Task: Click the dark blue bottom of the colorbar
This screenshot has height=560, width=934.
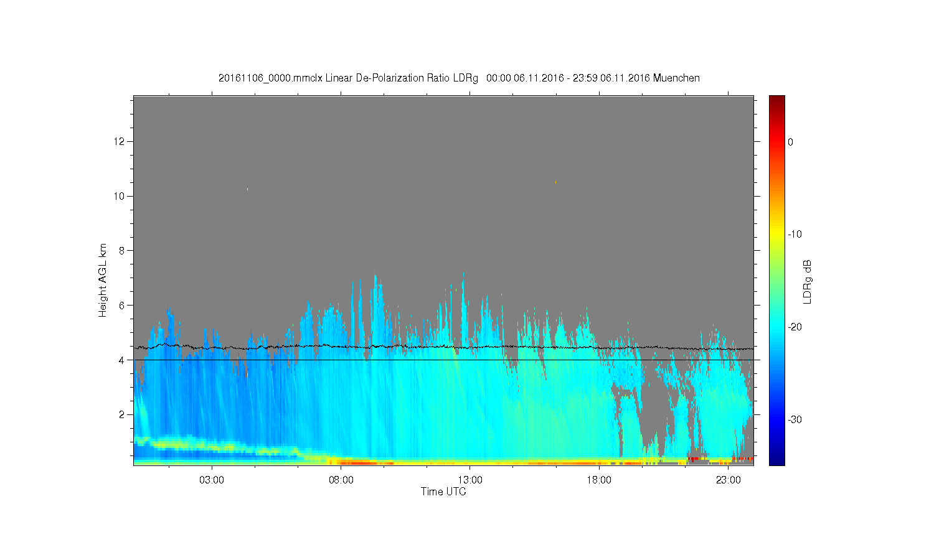Action: [777, 459]
